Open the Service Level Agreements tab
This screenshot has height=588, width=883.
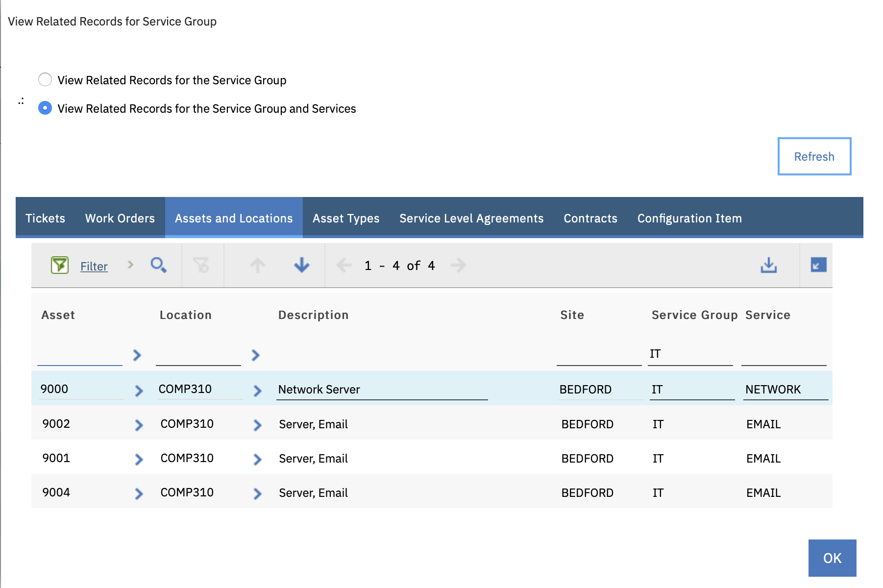click(x=471, y=218)
